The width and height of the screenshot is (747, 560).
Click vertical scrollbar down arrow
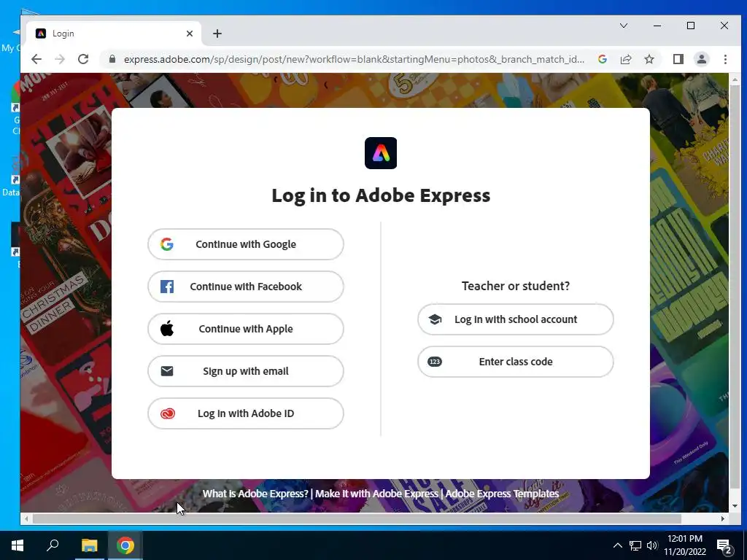point(735,507)
